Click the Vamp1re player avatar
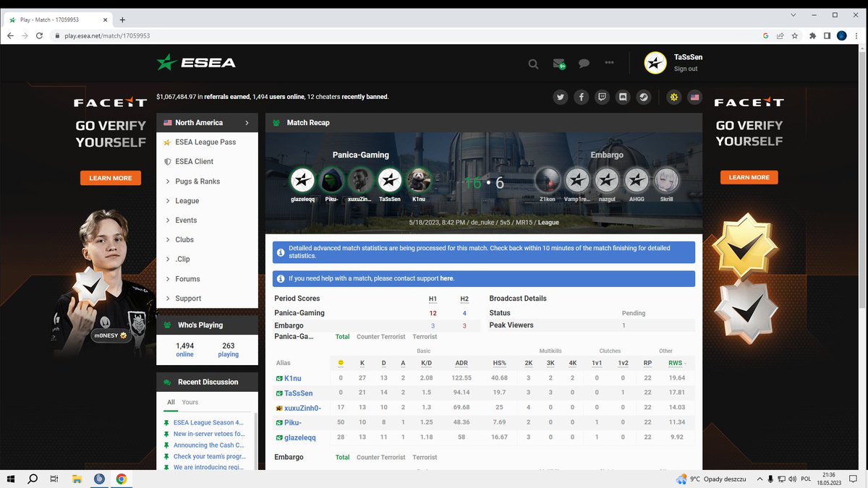 point(577,180)
